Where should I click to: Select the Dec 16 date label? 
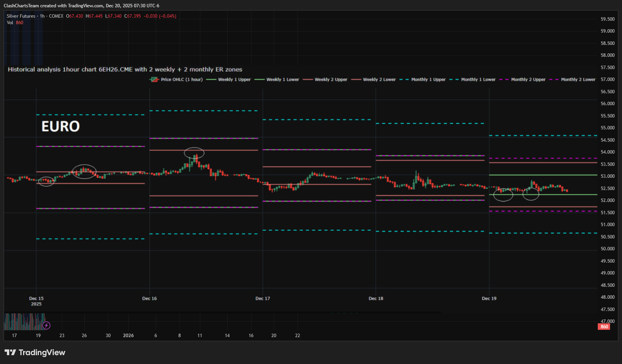pyautogui.click(x=150, y=298)
